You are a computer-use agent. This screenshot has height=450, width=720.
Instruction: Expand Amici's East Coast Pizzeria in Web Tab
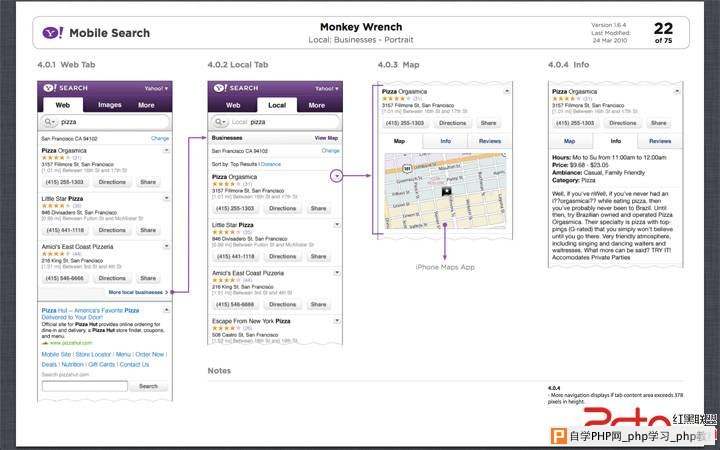click(166, 246)
